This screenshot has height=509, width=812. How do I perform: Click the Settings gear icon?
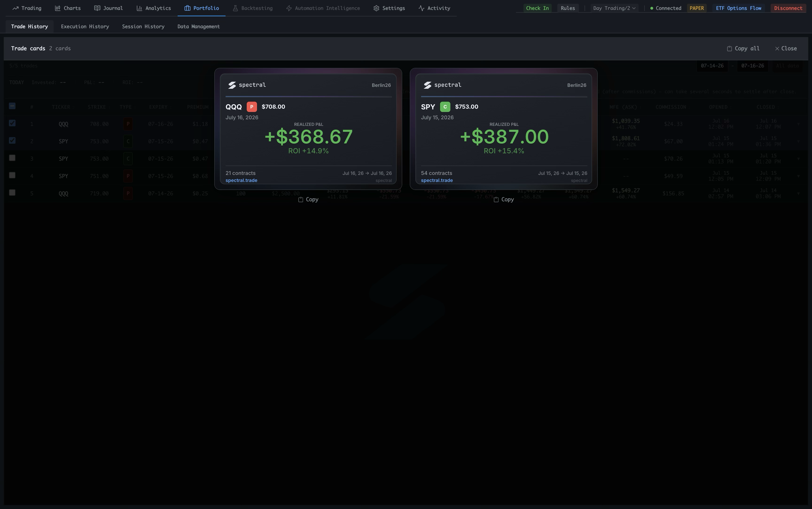point(376,8)
